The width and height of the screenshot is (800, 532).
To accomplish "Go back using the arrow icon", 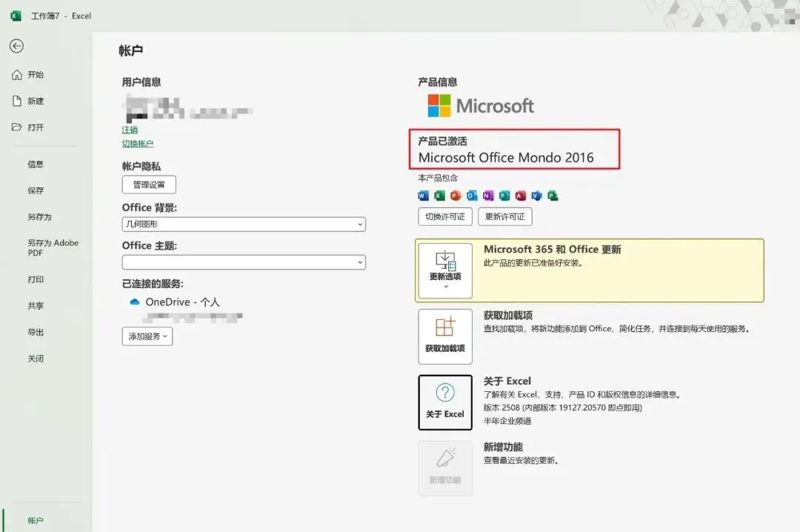I will coord(16,46).
